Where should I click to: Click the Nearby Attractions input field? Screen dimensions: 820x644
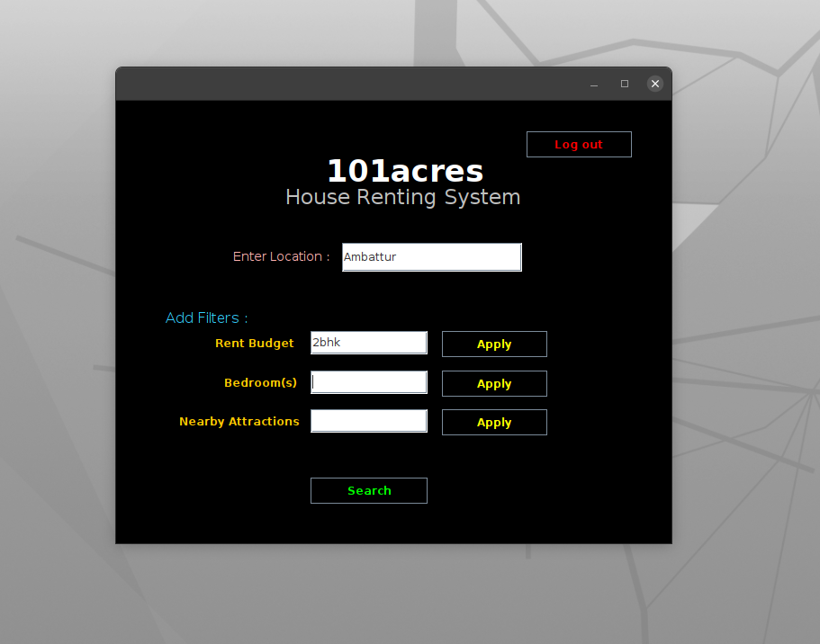click(368, 420)
